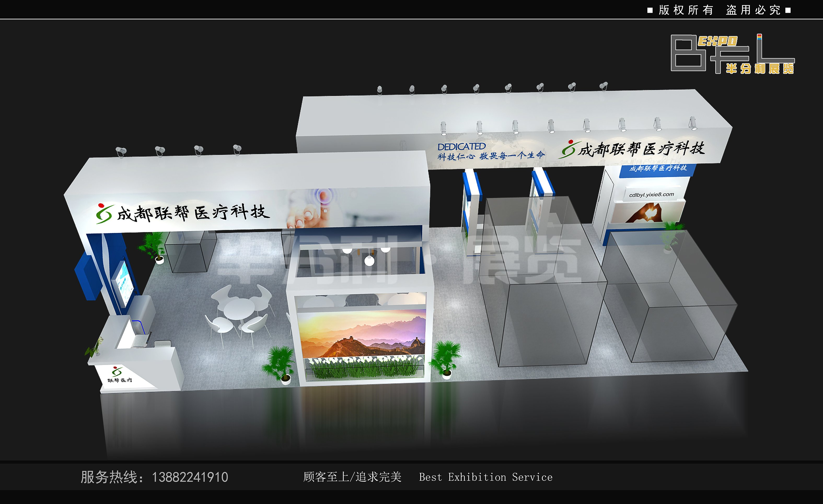Screen dimensions: 823x504
Task: Click the cdlbyl.yixie8.com web address
Action: coord(651,194)
